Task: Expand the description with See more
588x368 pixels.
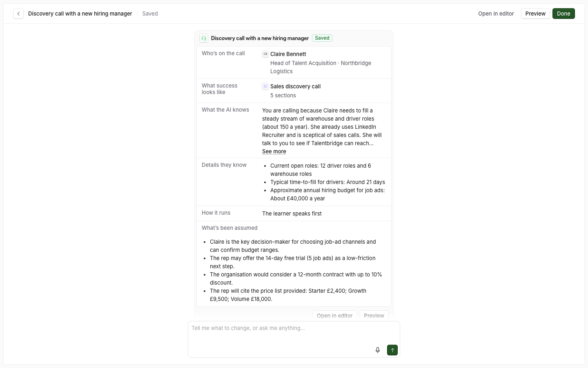Action: tap(274, 151)
